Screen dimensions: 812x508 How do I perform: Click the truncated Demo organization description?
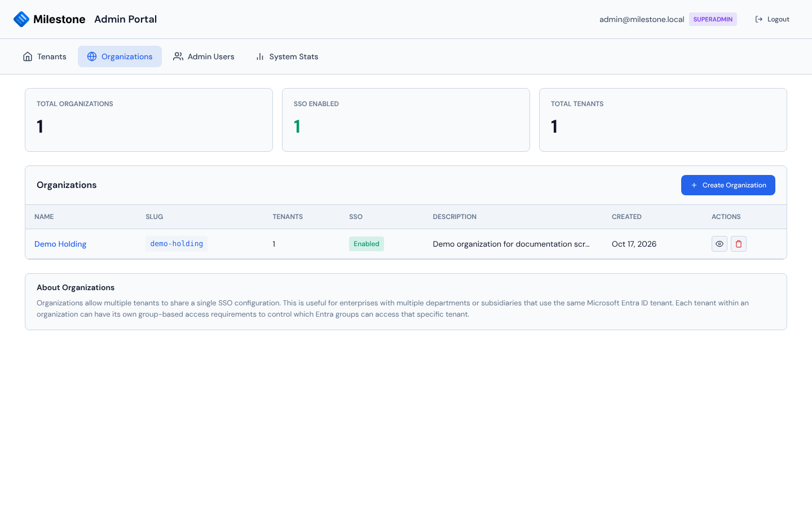(x=511, y=244)
